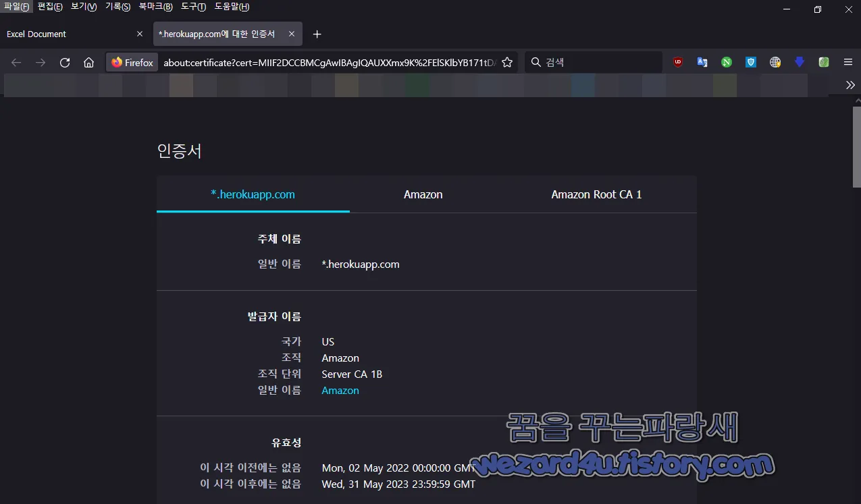Open the 파일 menu

(16, 7)
